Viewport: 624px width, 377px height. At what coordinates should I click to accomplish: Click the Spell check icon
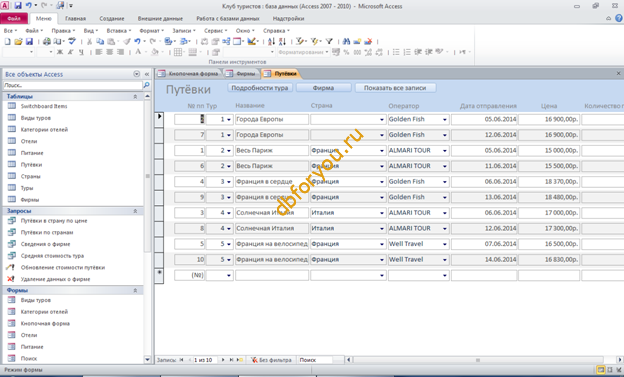(x=72, y=41)
